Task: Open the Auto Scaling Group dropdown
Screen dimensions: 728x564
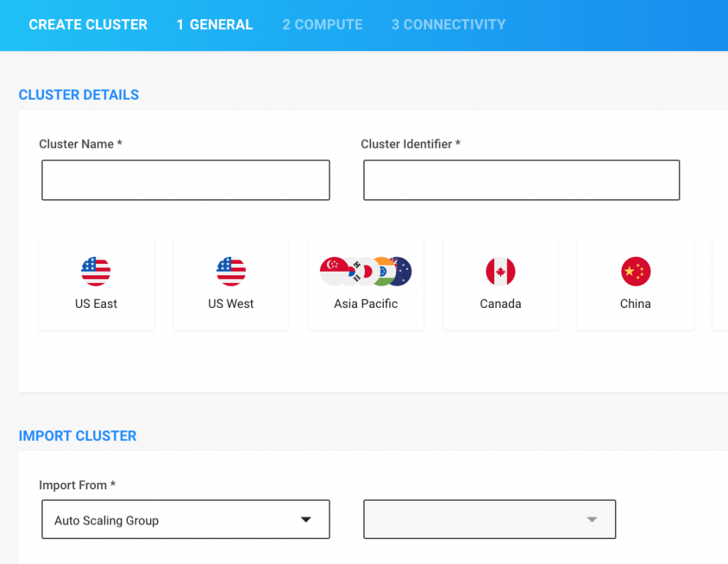Action: point(186,520)
